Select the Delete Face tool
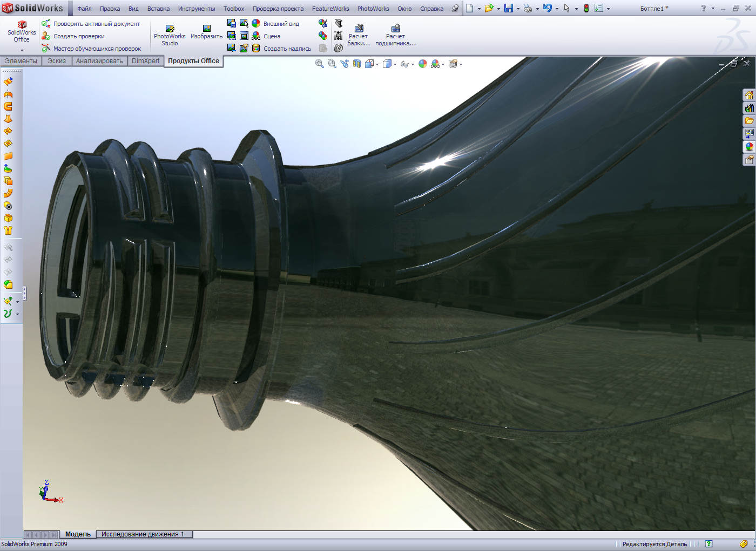756x551 pixels. point(8,206)
